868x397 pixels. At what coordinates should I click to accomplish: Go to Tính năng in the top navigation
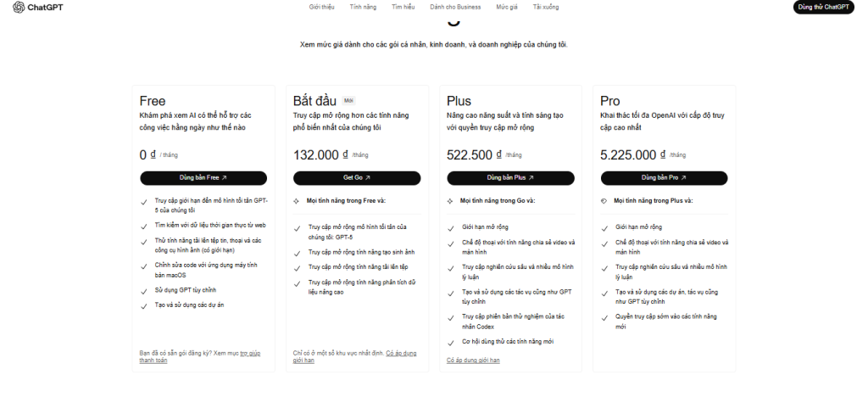click(362, 7)
